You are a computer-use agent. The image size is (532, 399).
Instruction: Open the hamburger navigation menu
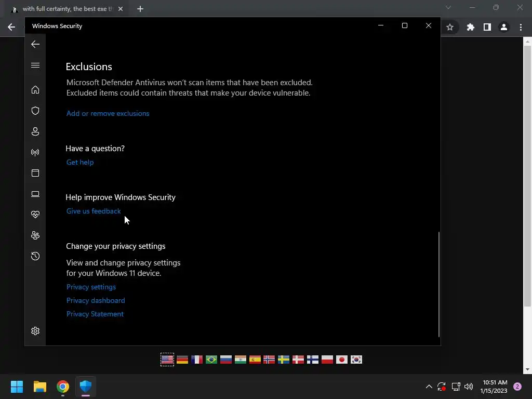coord(35,65)
